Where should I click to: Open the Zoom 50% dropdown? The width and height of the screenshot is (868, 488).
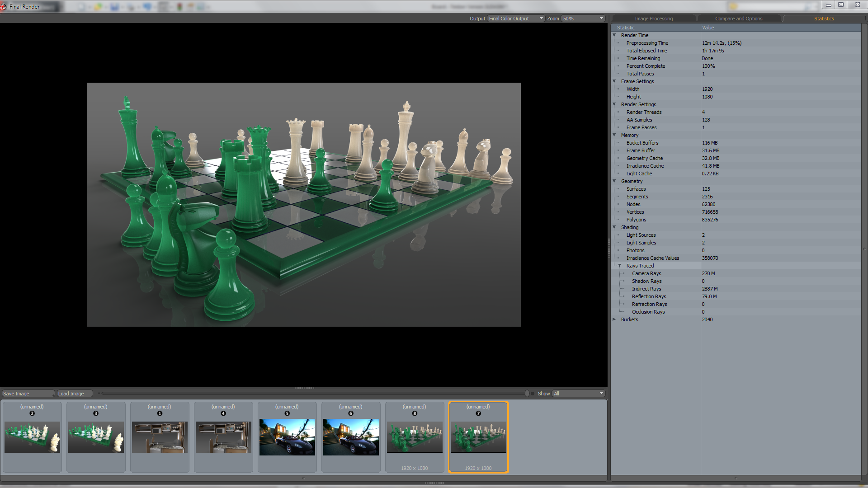pos(583,19)
